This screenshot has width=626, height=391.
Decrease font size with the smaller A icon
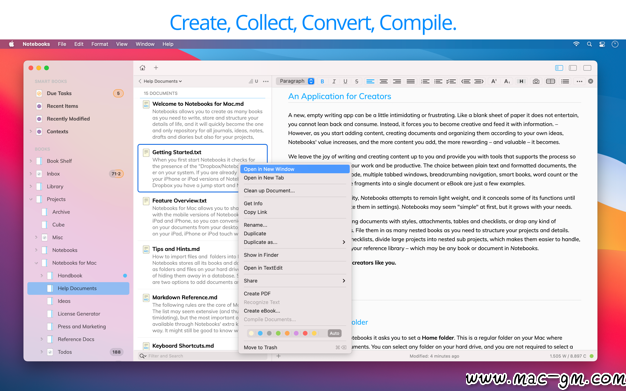click(x=507, y=81)
